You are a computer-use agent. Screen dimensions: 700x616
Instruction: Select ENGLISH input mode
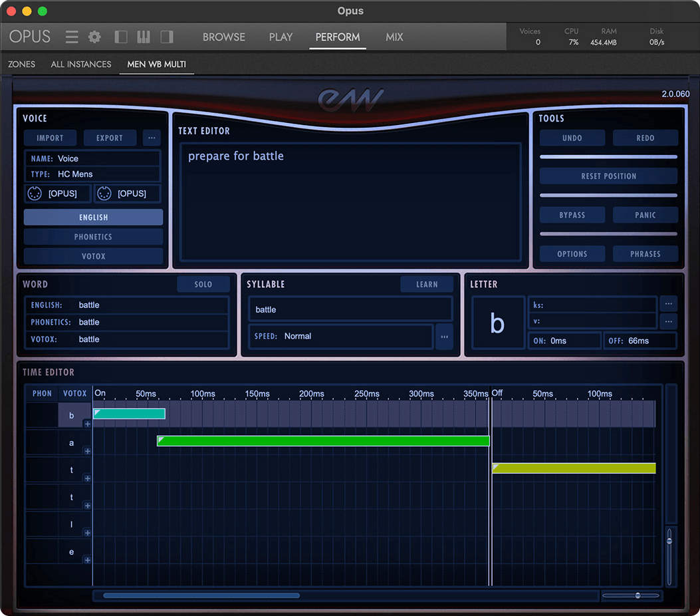tap(93, 217)
